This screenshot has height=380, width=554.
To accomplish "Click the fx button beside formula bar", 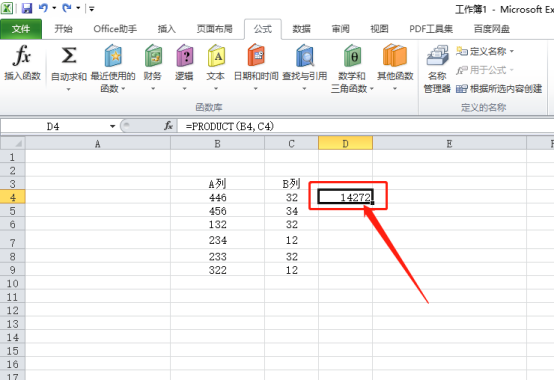I will 169,126.
